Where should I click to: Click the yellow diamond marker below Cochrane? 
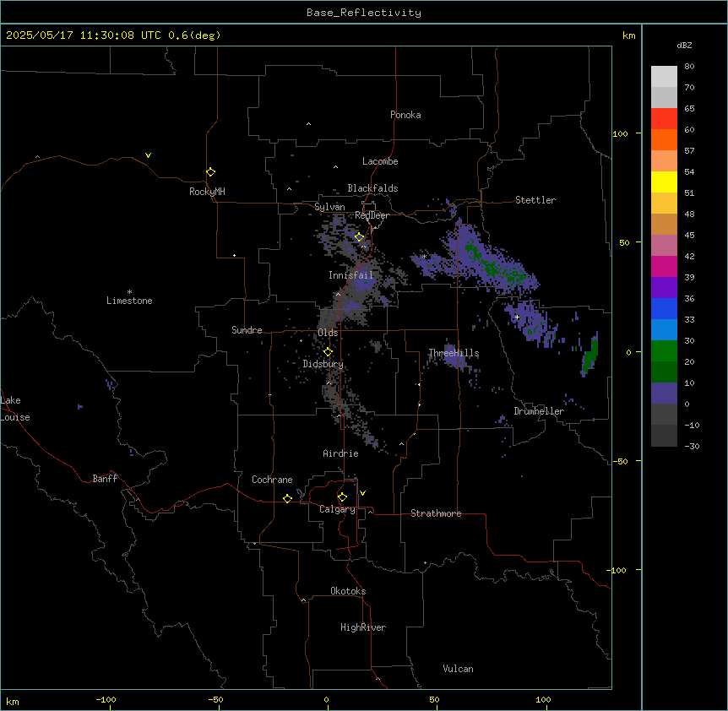point(287,498)
